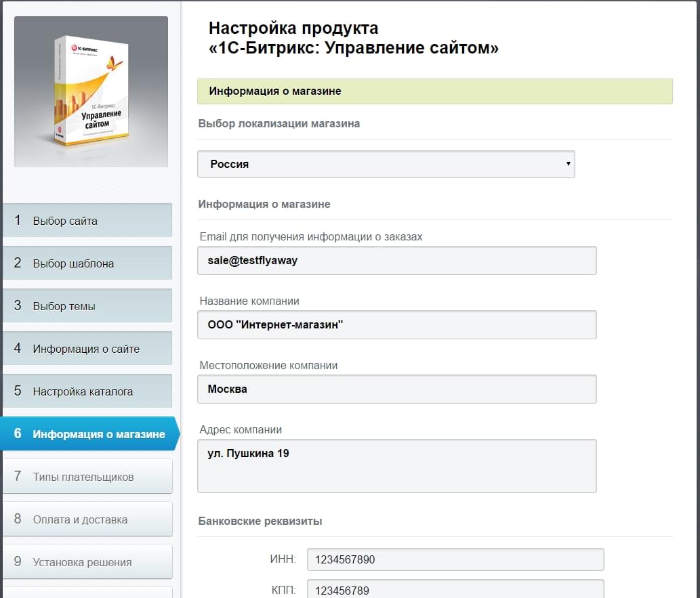700x598 pixels.
Task: Click the Адрес компании label
Action: click(241, 430)
